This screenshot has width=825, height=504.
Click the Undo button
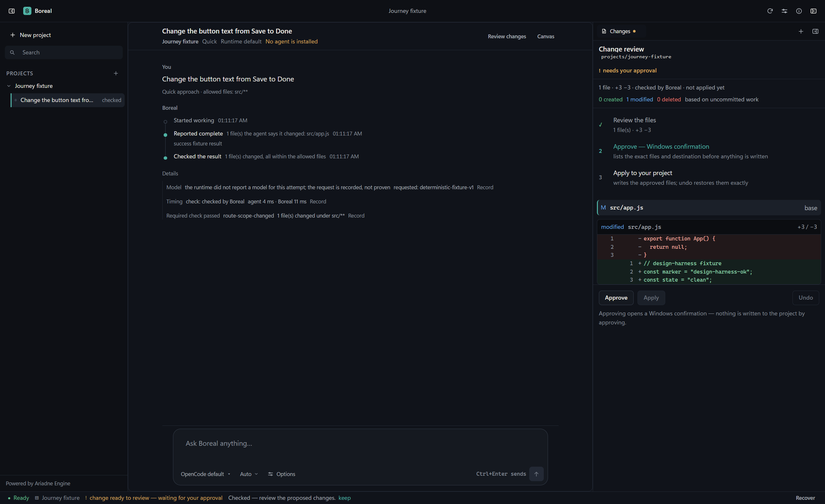(805, 298)
